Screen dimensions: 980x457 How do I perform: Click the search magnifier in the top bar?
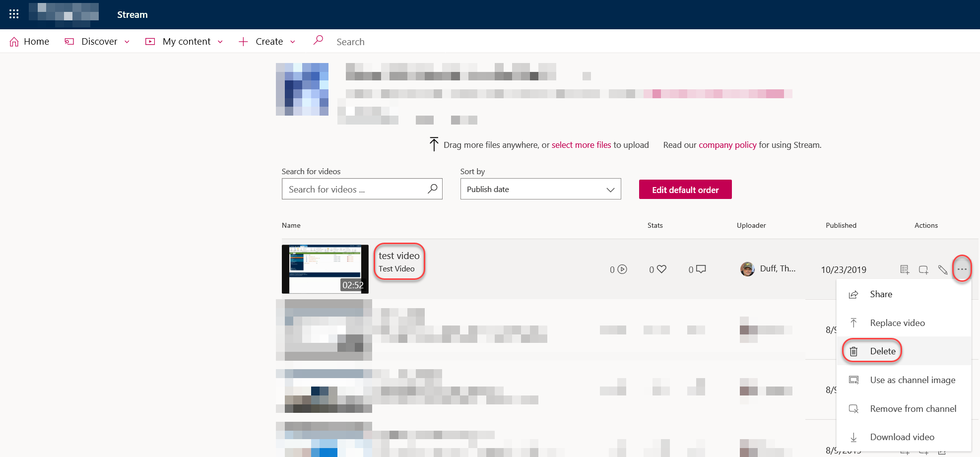coord(318,41)
